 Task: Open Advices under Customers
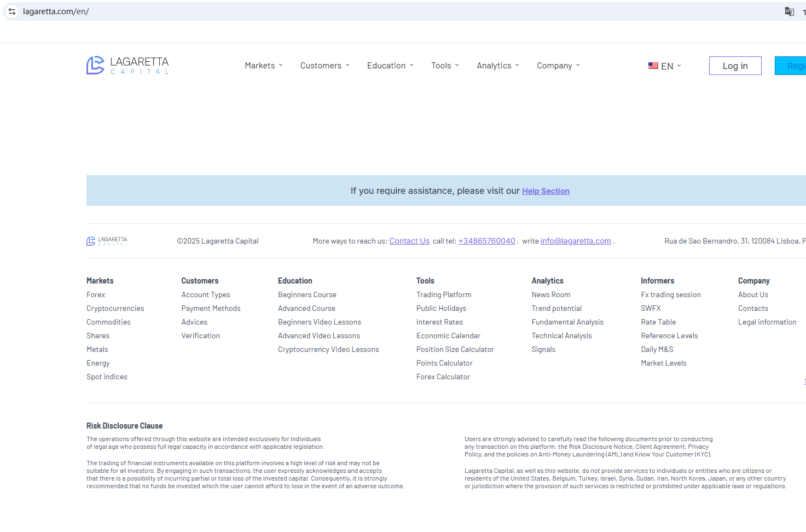tap(194, 322)
